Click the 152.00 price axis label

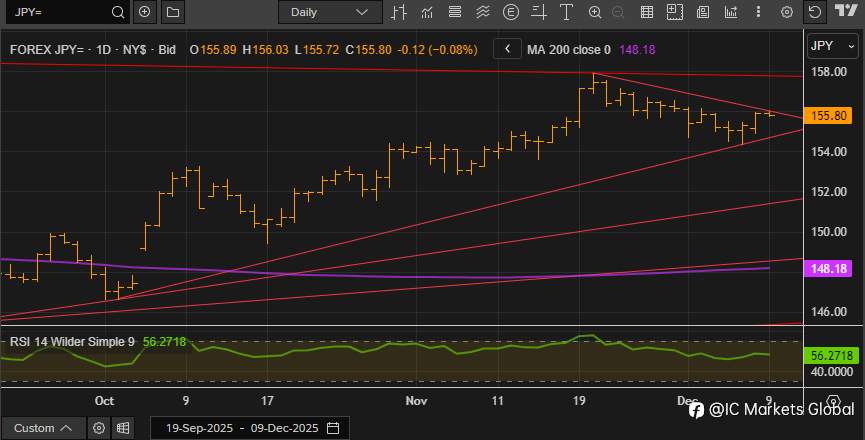pos(829,191)
